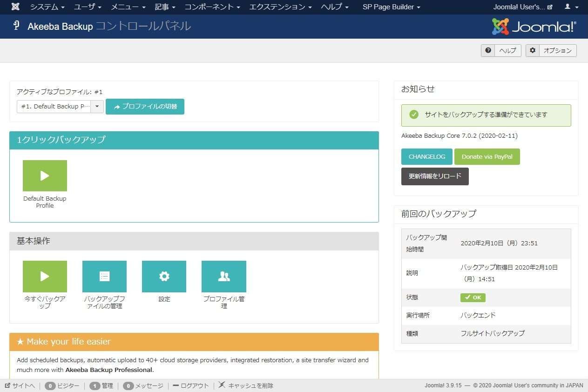Open バックアップファイルの管理 list icon

[x=104, y=276]
